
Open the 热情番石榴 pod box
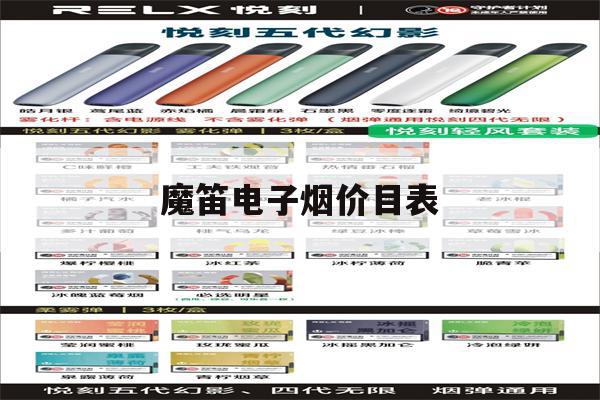click(368, 153)
